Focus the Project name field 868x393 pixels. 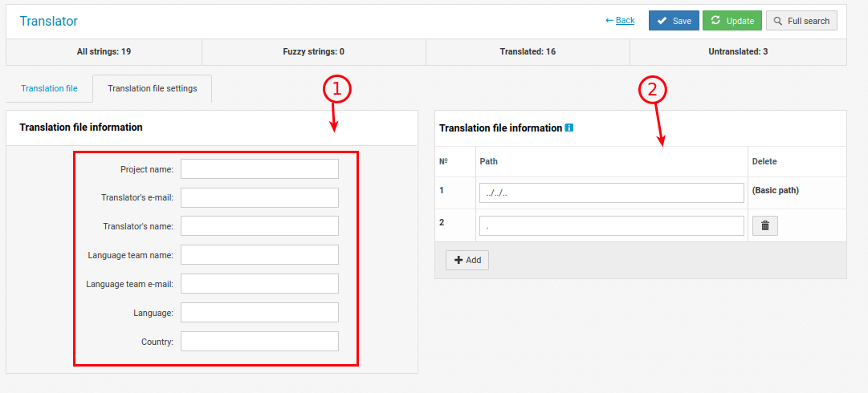tap(259, 169)
